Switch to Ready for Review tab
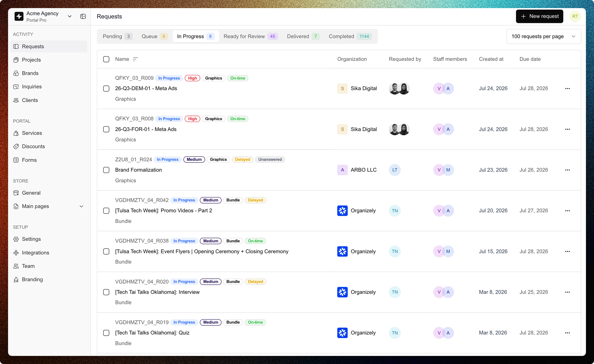The image size is (594, 364). click(x=251, y=36)
